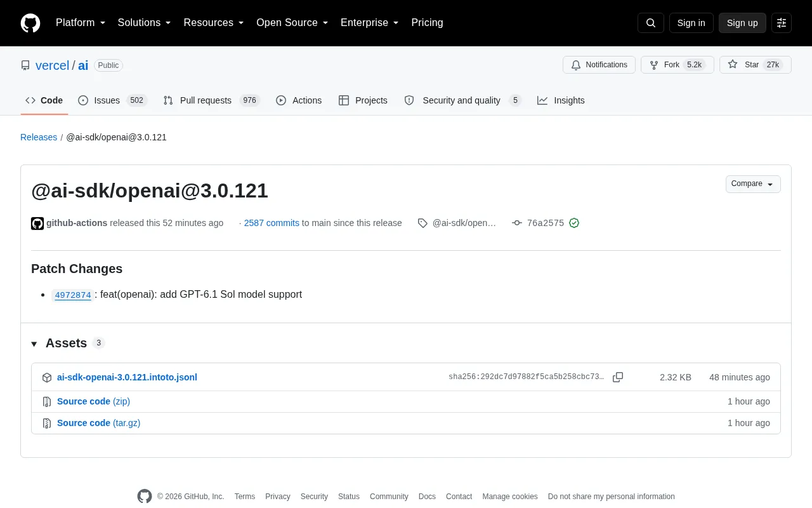The width and height of the screenshot is (812, 508).
Task: Open the Compare dropdown
Action: [753, 184]
